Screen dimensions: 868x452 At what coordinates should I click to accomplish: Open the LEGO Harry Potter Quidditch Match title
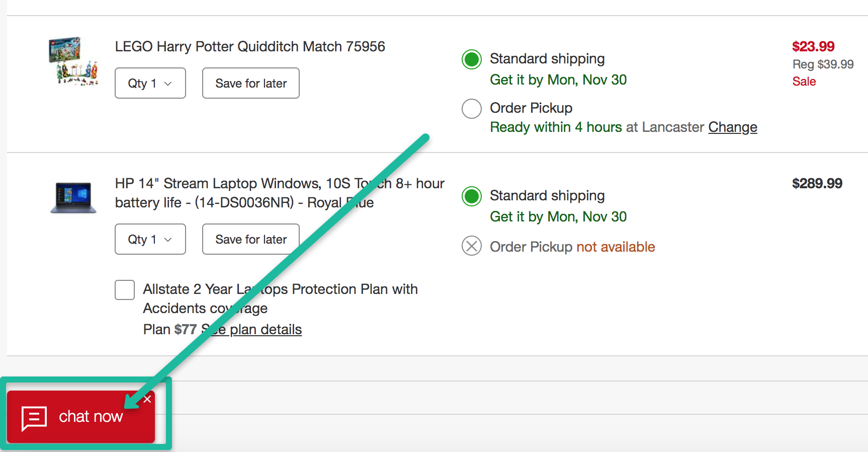[250, 47]
